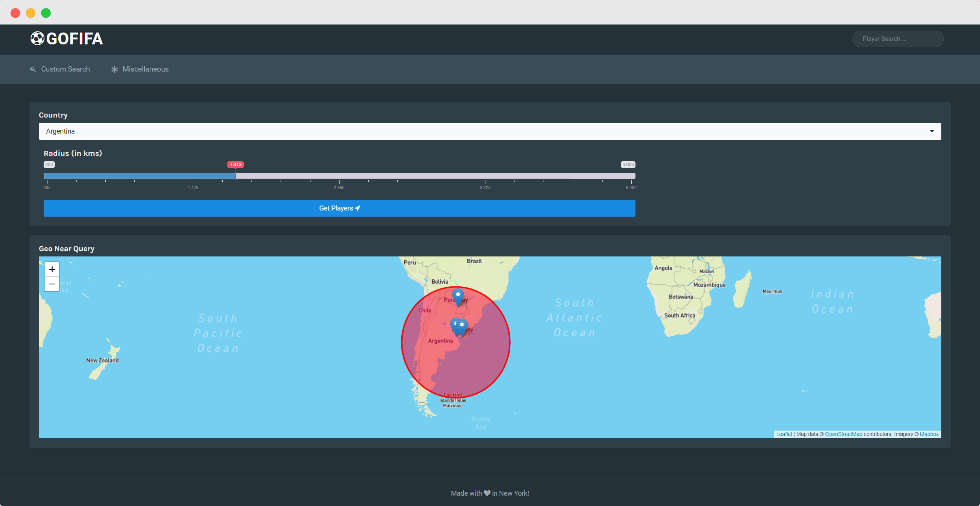Open the Country dropdown showing Argentina
The image size is (980, 506).
489,131
